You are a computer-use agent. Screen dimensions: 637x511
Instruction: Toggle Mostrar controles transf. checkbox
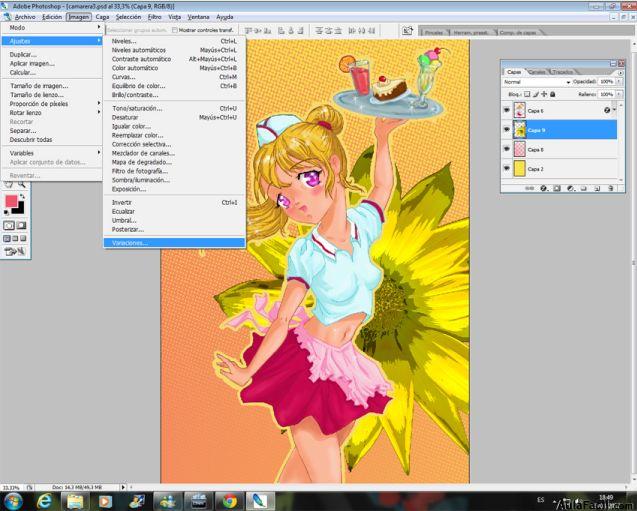click(175, 30)
